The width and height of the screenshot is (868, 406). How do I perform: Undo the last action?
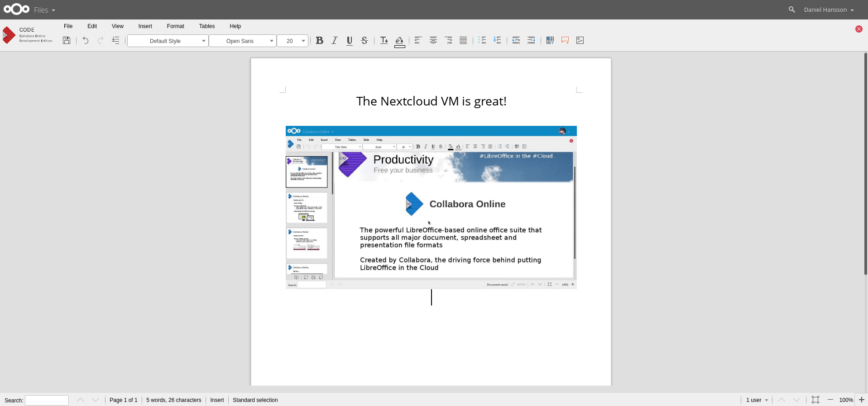tap(86, 40)
